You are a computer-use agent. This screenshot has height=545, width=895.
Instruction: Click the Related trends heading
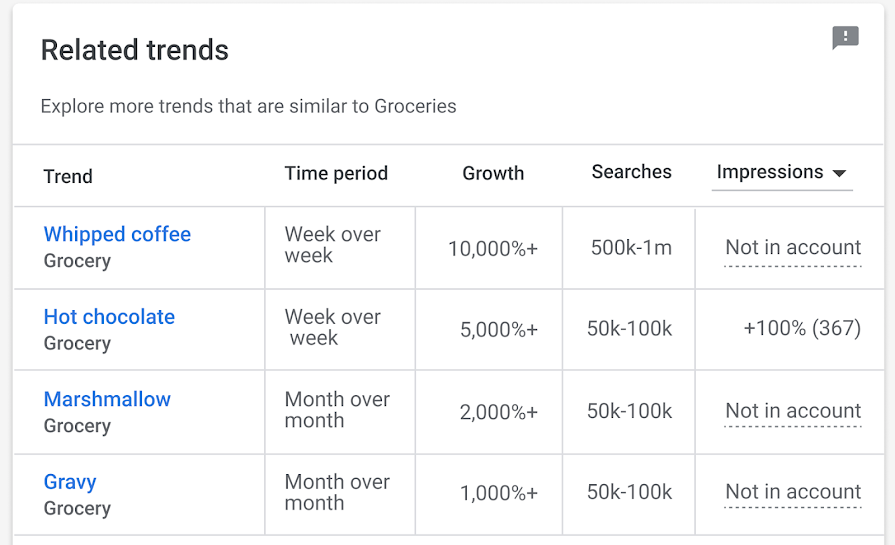[x=135, y=50]
